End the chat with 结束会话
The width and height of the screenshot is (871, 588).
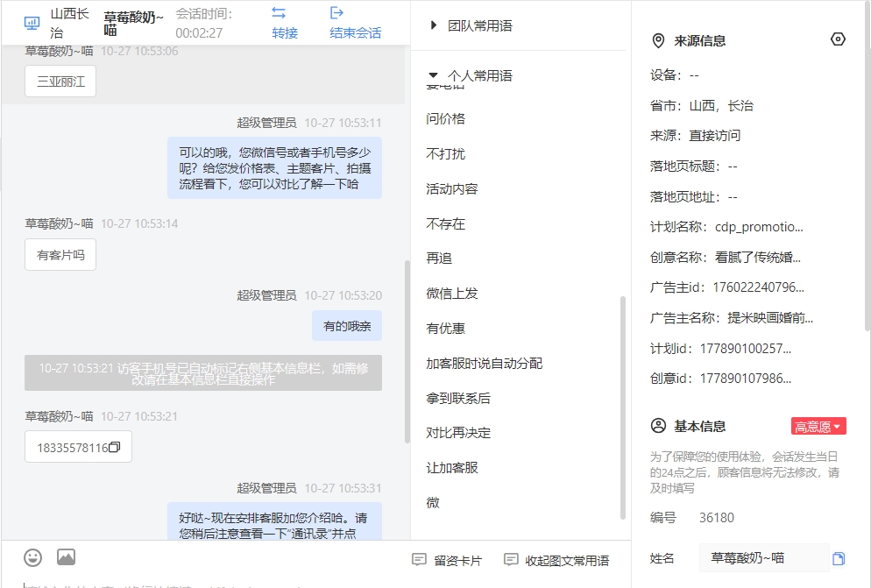coord(356,32)
